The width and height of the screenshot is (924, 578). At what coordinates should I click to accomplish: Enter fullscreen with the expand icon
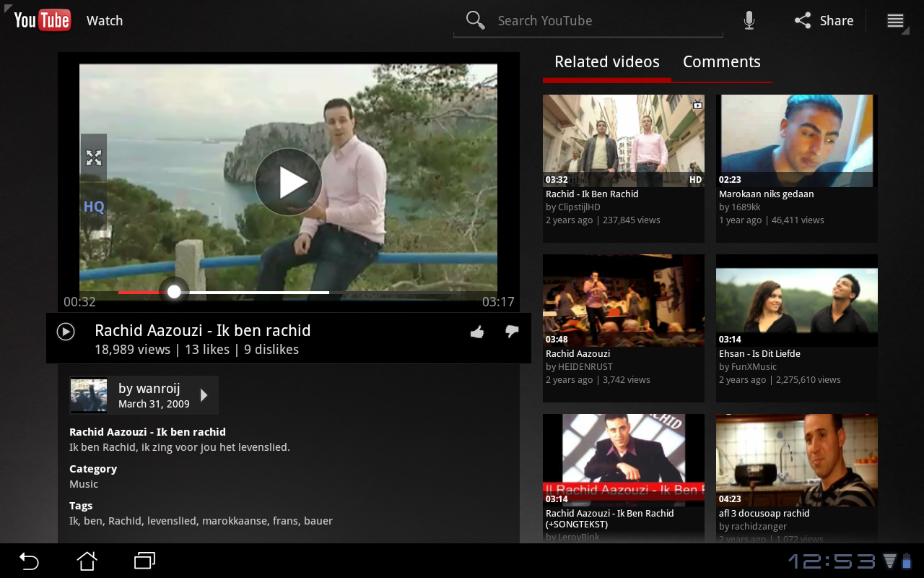[94, 158]
